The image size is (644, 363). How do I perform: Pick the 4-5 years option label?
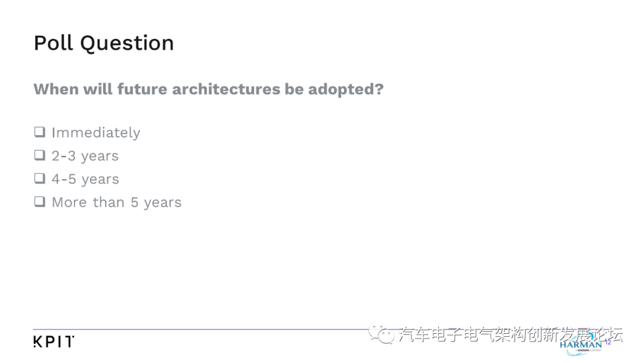coord(85,179)
